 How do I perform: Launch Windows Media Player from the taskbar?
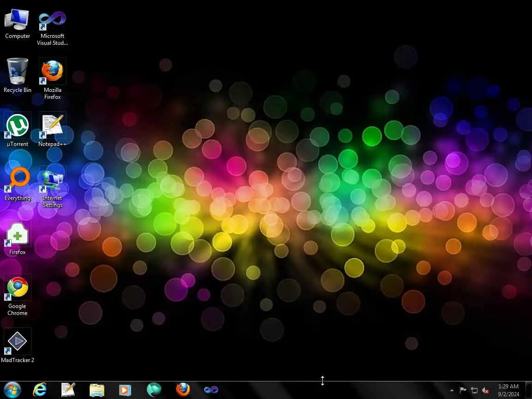point(125,390)
